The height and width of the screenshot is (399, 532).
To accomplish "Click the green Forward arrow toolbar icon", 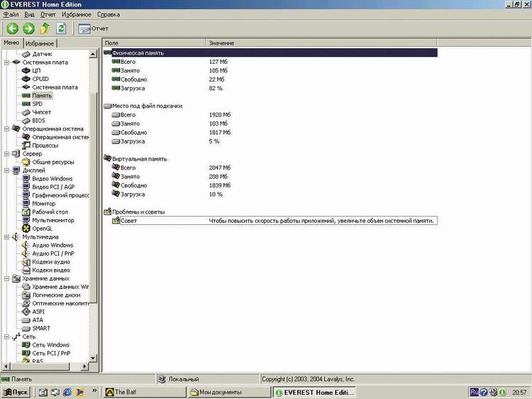I will [29, 28].
